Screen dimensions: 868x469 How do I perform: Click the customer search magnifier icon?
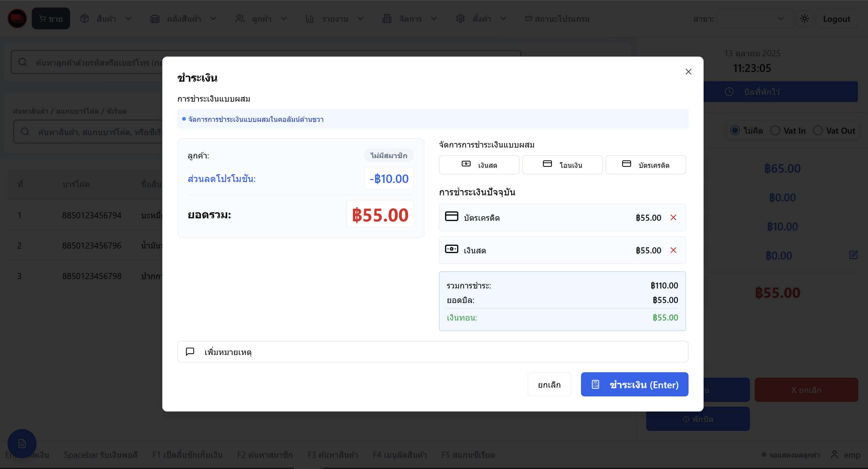[x=23, y=62]
